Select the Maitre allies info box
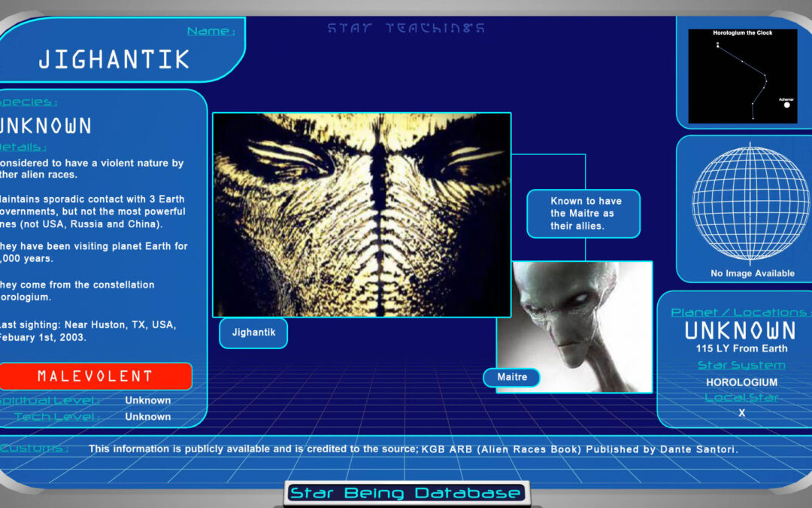Screen dimensions: 812x508 pyautogui.click(x=583, y=213)
